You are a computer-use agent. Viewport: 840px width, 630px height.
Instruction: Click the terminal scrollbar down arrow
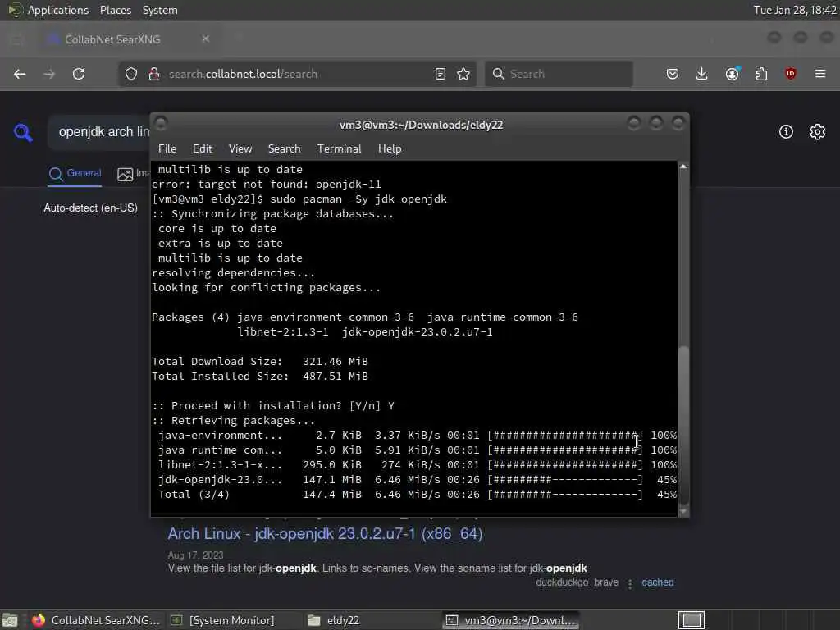[683, 511]
